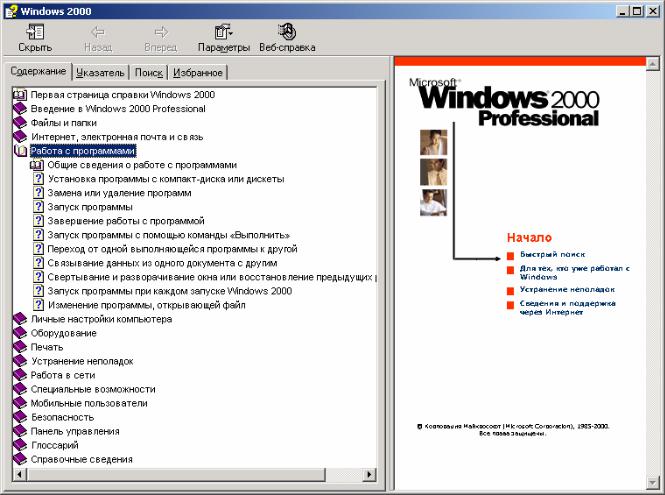Click book icon beside Безопасность
Image resolution: width=665 pixels, height=495 pixels.
tap(20, 417)
